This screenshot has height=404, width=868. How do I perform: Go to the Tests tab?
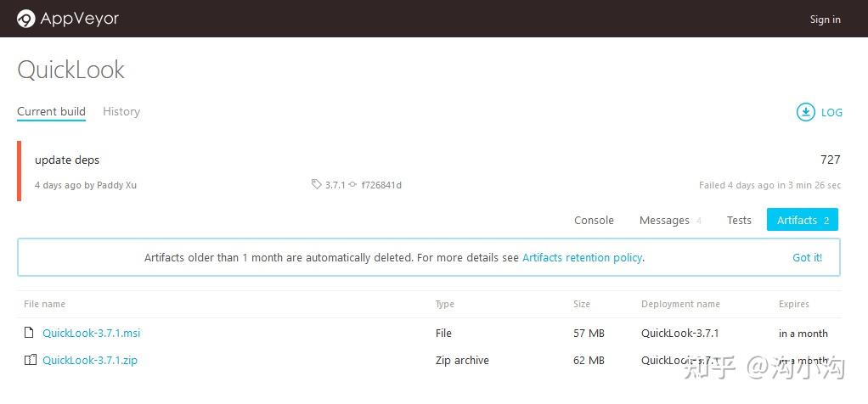click(739, 221)
